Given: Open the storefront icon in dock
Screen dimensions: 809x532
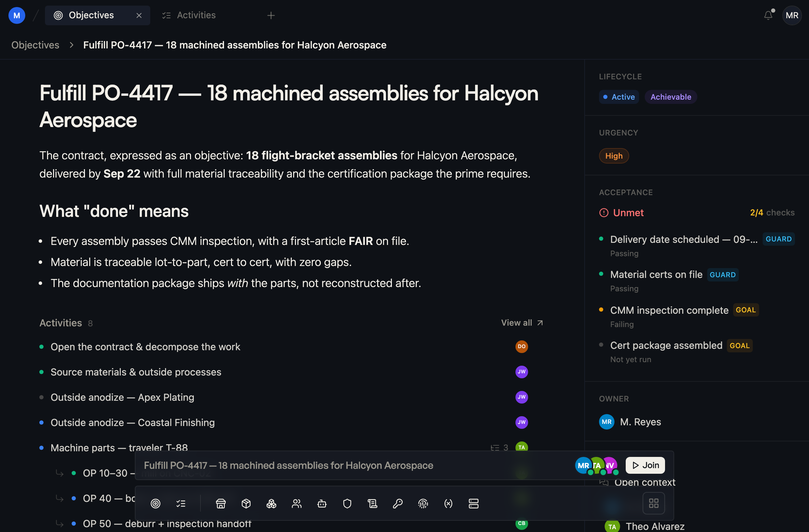Looking at the screenshot, I should click(x=221, y=504).
